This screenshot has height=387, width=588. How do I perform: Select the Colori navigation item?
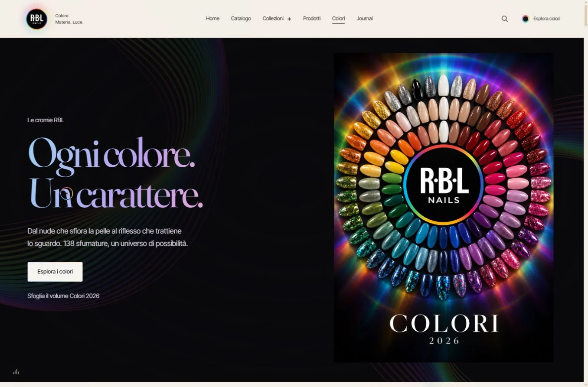(338, 19)
